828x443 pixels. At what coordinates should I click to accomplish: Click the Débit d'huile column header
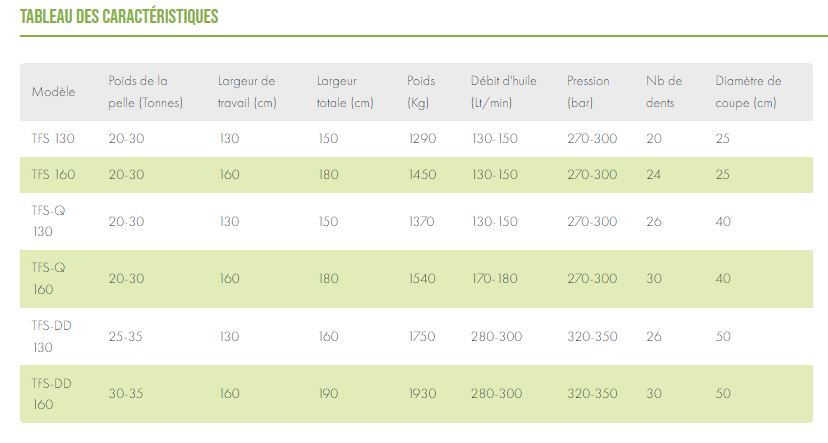(x=504, y=92)
